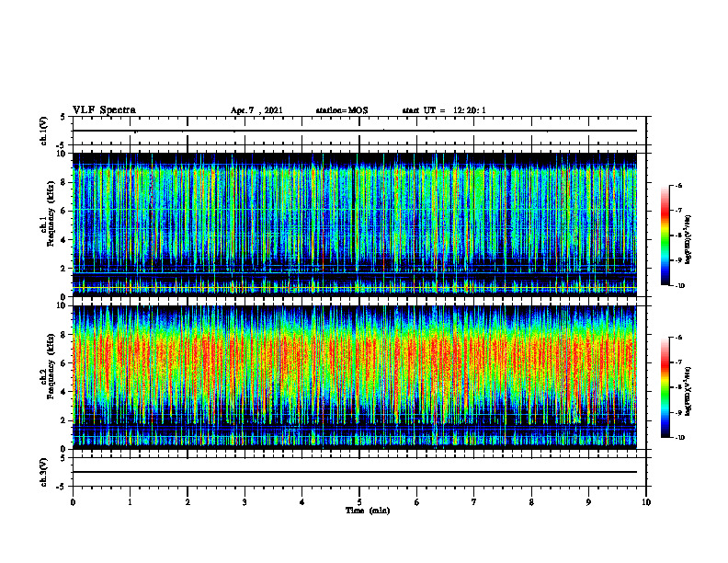Viewport: 728px width, 563px height.
Task: Click the "station=MOS" header label
Action: click(342, 110)
